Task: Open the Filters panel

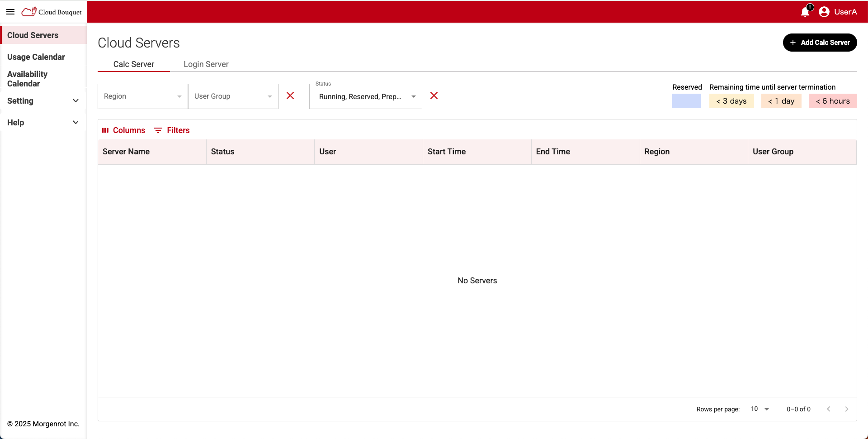Action: click(x=172, y=130)
